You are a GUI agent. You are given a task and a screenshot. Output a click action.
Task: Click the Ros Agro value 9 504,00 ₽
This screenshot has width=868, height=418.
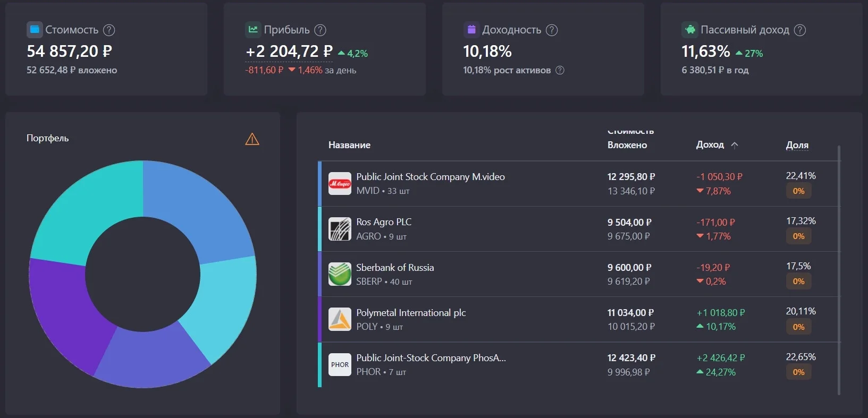629,223
